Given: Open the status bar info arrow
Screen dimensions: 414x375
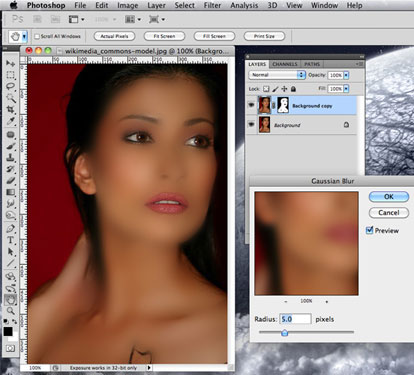Looking at the screenshot, I should click(x=149, y=368).
